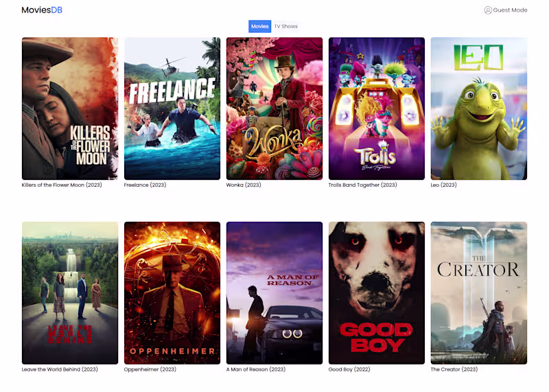Screen dimensions: 549x392
Task: Select the Wonka movie poster
Action: (274, 108)
